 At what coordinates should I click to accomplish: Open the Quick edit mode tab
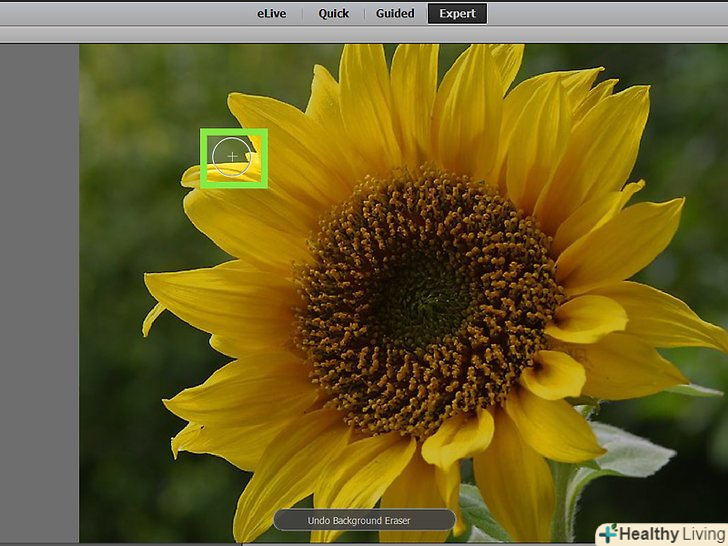click(x=333, y=13)
